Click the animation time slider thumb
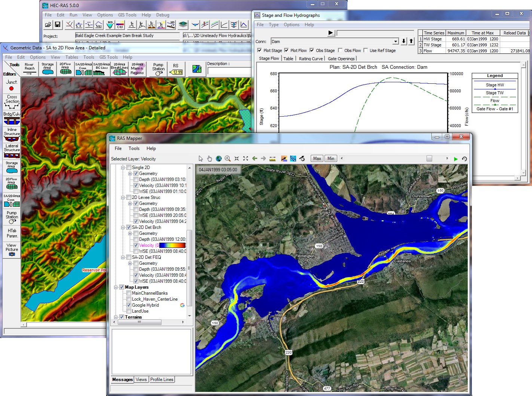 tap(429, 159)
